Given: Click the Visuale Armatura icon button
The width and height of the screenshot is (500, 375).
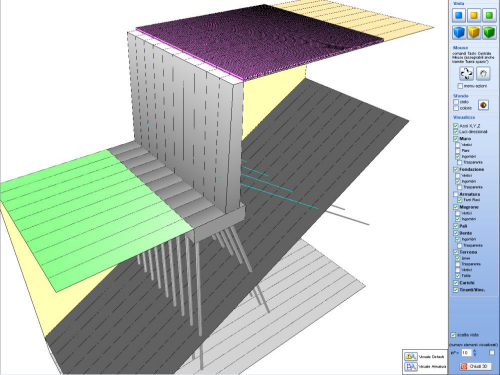Looking at the screenshot, I should tap(411, 367).
